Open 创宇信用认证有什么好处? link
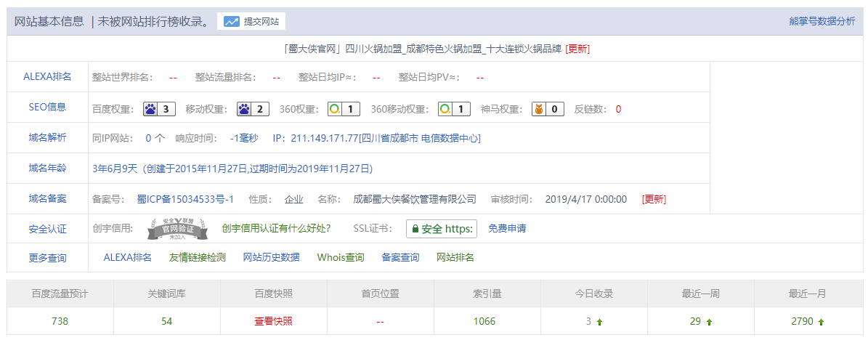 point(276,228)
